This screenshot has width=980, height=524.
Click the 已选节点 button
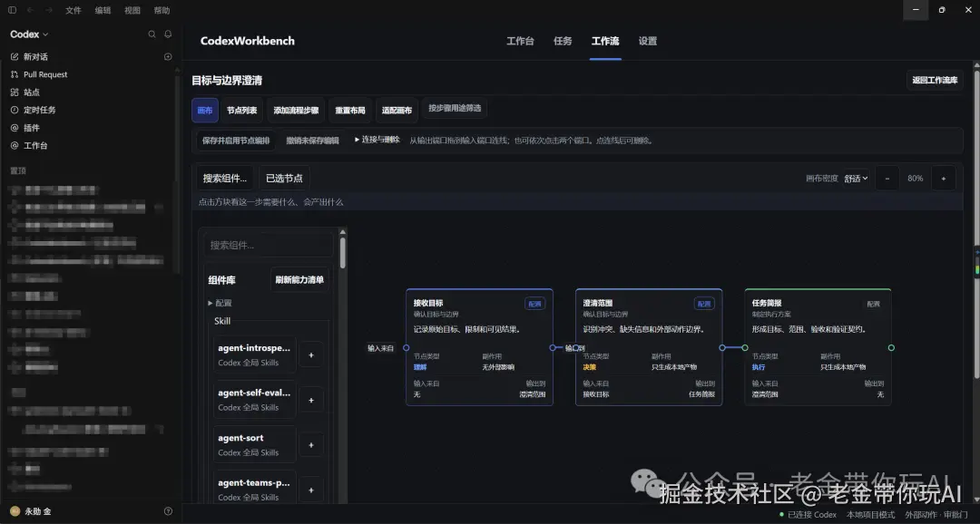[x=284, y=179]
